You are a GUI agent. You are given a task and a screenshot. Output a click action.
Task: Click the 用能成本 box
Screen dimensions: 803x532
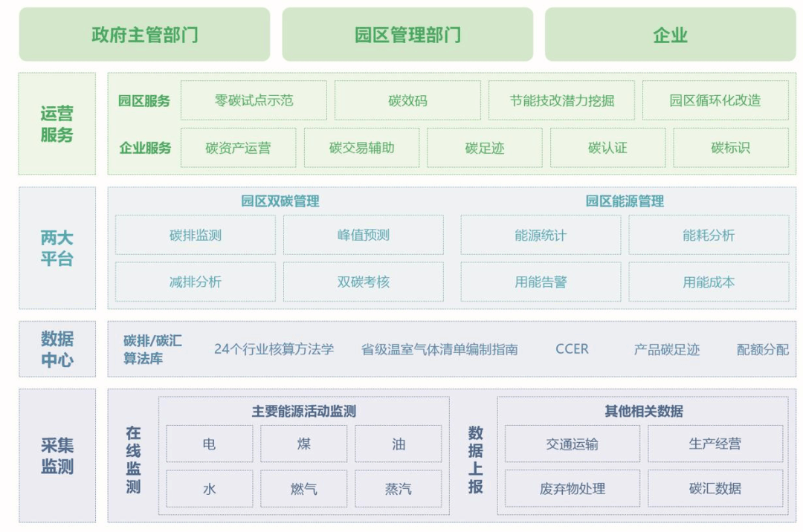coord(709,282)
